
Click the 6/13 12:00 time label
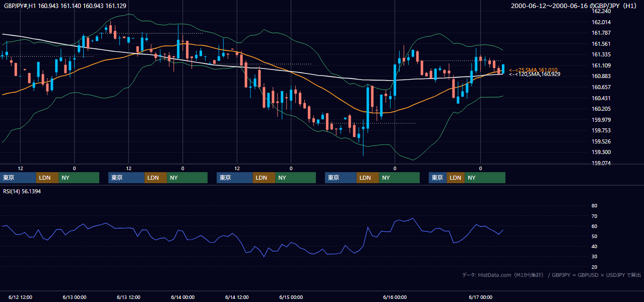[128, 297]
